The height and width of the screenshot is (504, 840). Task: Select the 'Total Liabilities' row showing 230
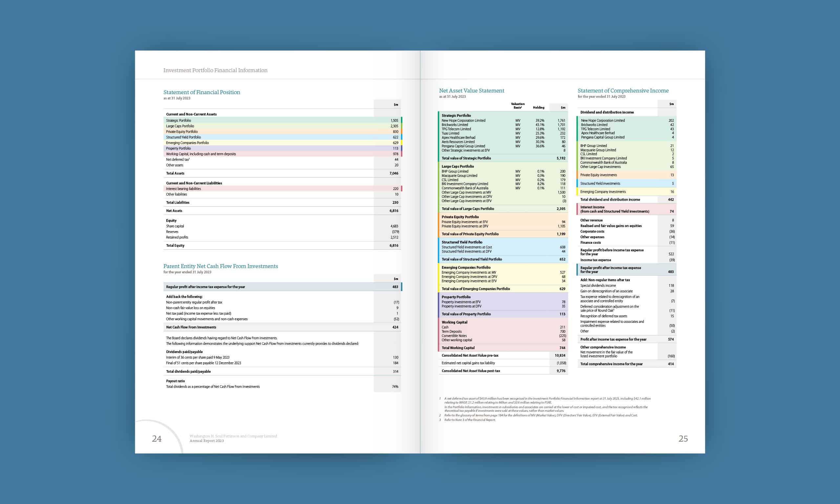[x=283, y=202]
